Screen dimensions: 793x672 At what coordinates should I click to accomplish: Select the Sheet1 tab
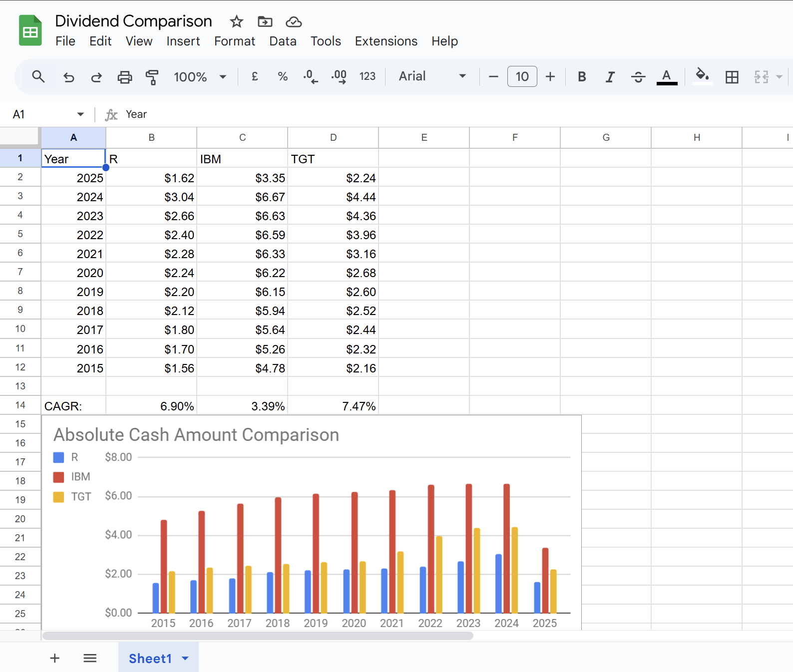(158, 658)
